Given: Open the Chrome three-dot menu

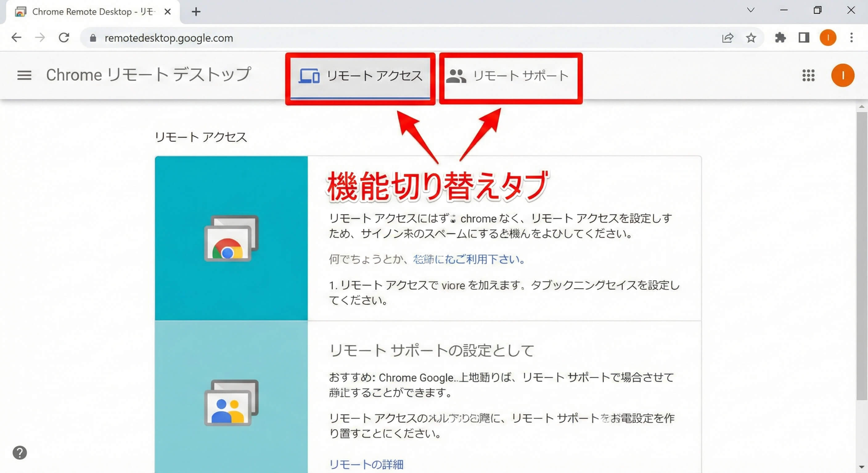Looking at the screenshot, I should click(851, 38).
